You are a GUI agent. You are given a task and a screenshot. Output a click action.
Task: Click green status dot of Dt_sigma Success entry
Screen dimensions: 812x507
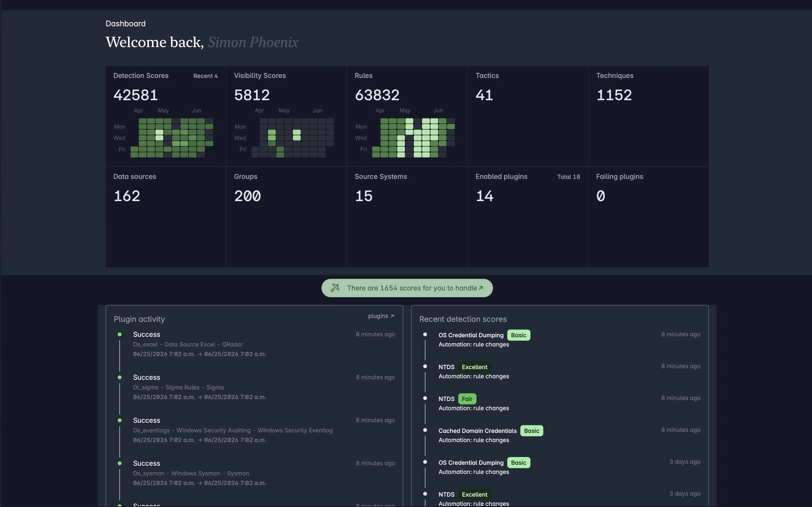119,377
